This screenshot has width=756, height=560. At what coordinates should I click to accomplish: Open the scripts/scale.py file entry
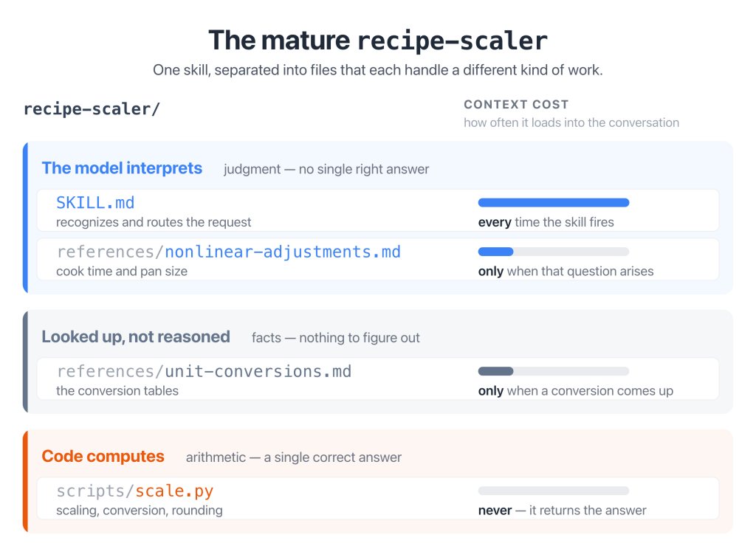tap(378, 498)
